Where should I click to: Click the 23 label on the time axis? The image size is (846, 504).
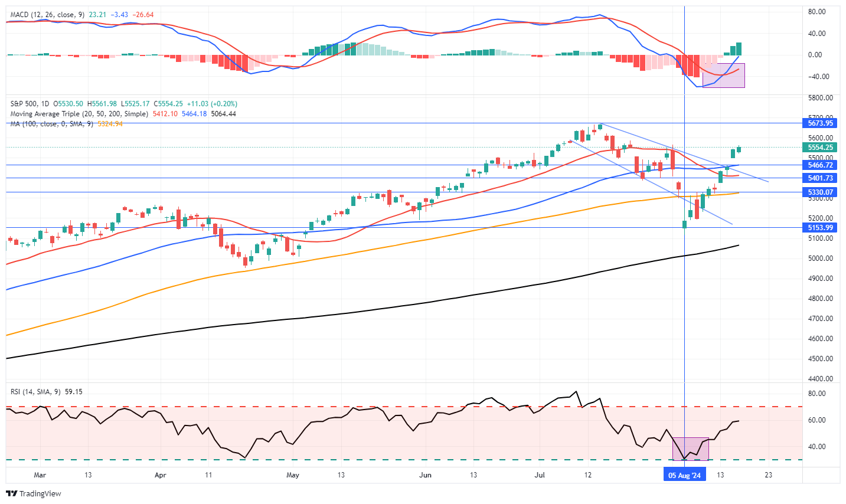pos(768,474)
